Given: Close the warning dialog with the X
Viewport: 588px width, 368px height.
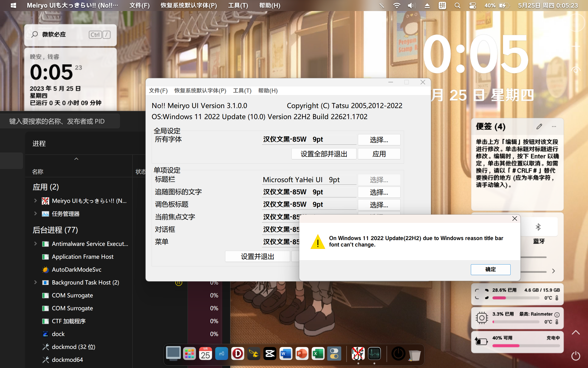Looking at the screenshot, I should click(x=514, y=218).
